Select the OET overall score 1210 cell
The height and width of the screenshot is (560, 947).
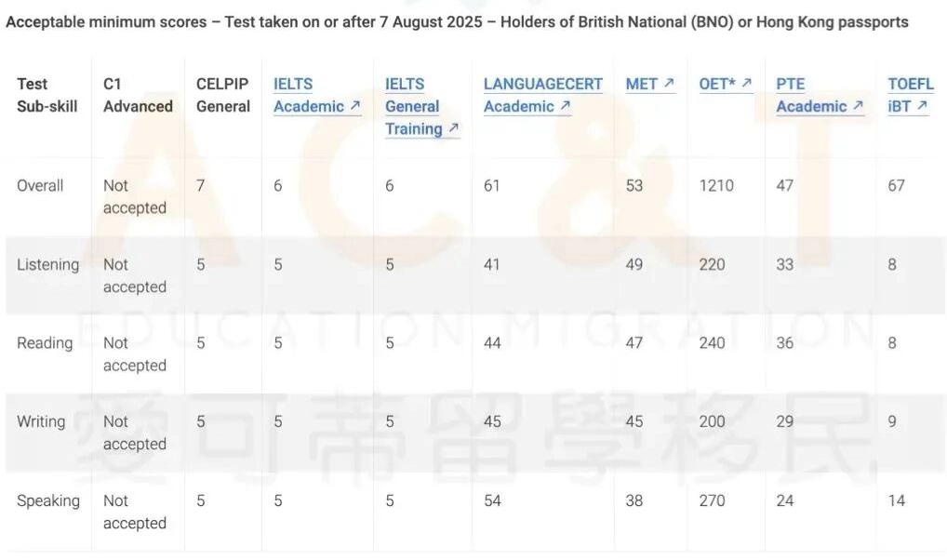point(716,186)
